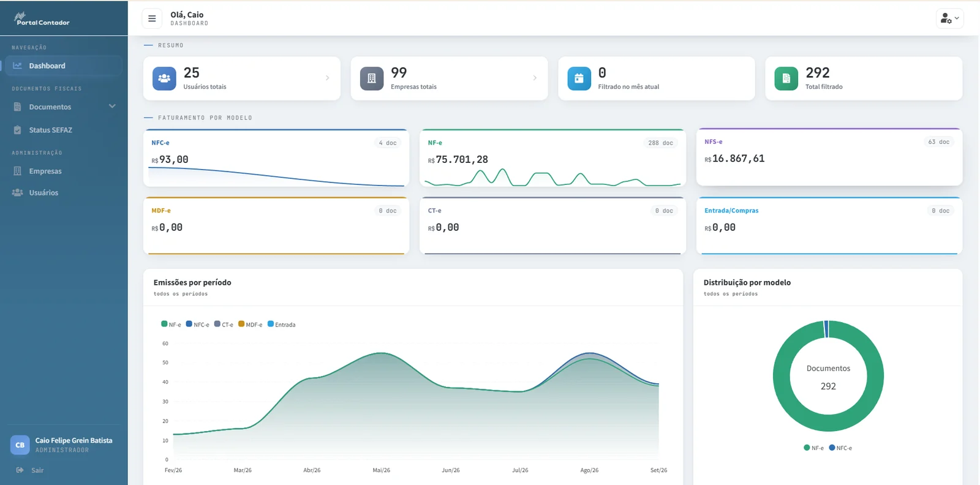This screenshot has width=980, height=485.
Task: Toggle NFC-e in donut chart legend
Action: coord(840,448)
